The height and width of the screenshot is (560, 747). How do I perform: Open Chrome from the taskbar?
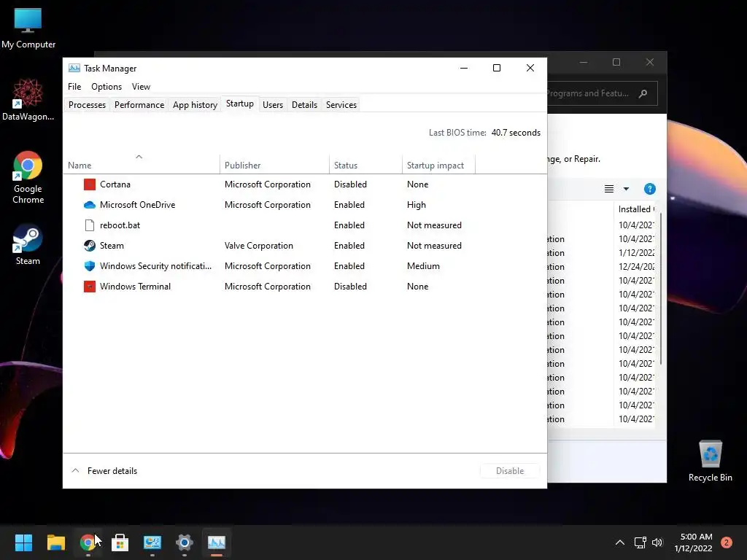click(88, 542)
